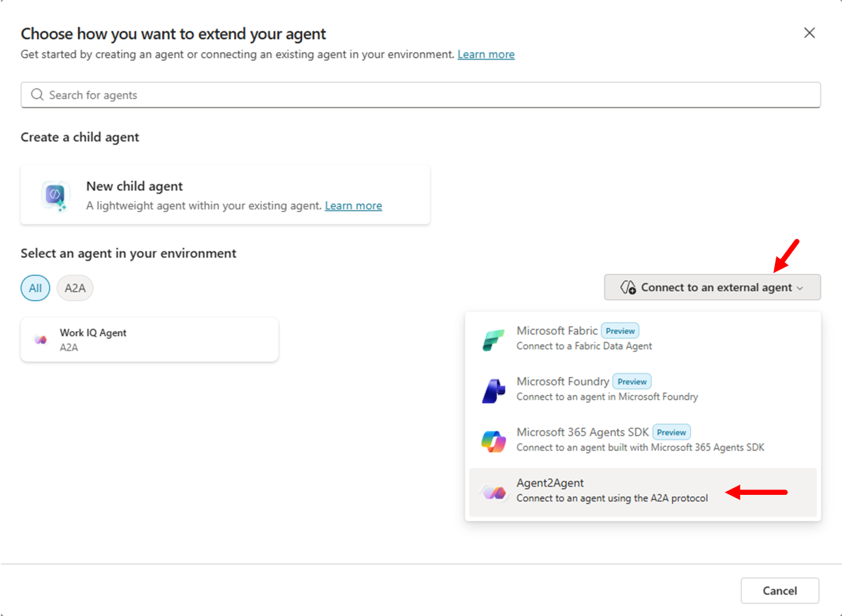Image resolution: width=842 pixels, height=616 pixels.
Task: Open Learn more link in header description
Action: [486, 54]
